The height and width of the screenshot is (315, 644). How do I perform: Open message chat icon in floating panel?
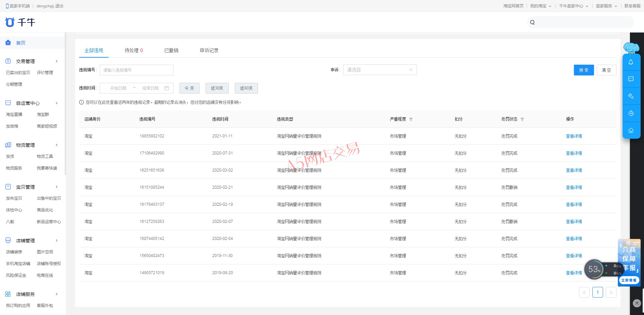pyautogui.click(x=631, y=79)
